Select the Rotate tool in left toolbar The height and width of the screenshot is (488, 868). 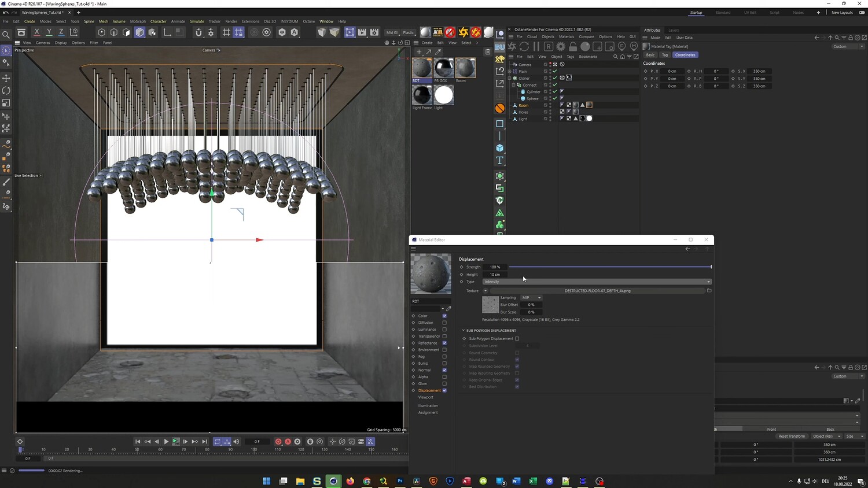click(6, 91)
